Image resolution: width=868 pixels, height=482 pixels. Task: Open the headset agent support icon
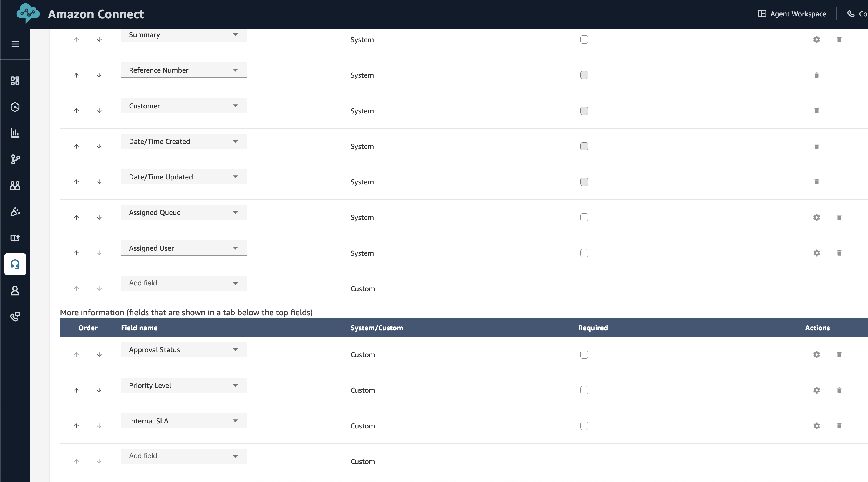pos(15,264)
